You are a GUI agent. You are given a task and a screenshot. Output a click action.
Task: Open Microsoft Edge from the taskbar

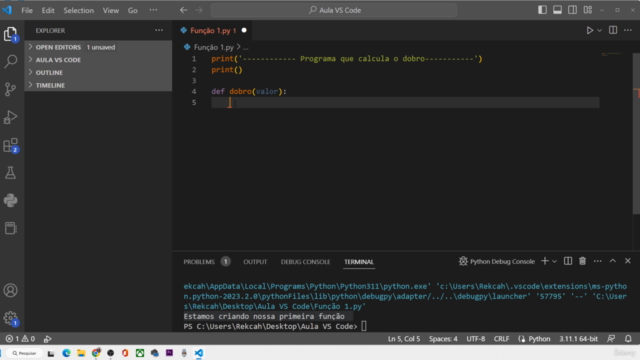(66, 353)
